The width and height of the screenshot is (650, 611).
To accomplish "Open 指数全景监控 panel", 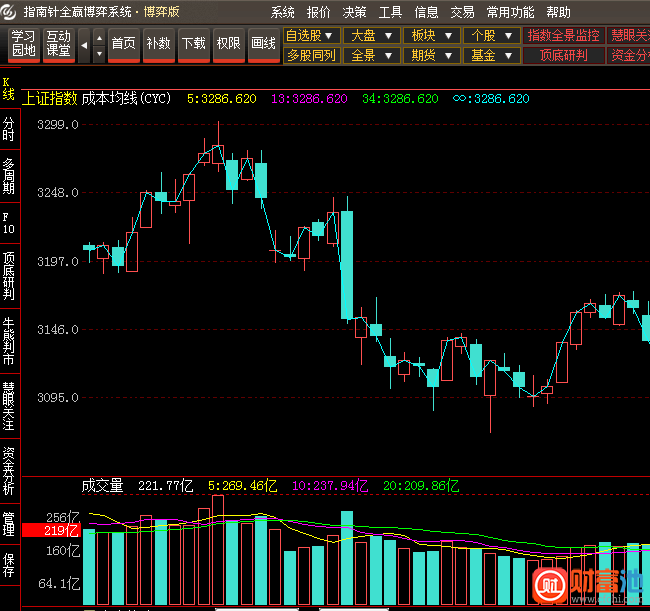I will 564,36.
